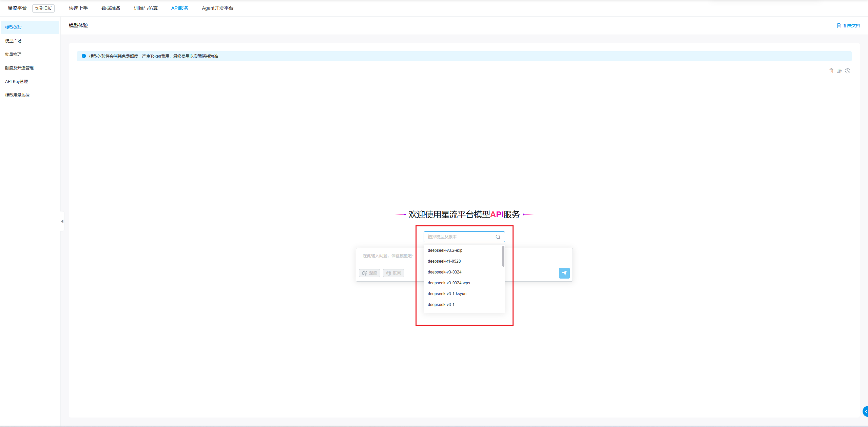Click the send message paper-plane button
Viewport: 868px width, 427px height.
tap(564, 273)
